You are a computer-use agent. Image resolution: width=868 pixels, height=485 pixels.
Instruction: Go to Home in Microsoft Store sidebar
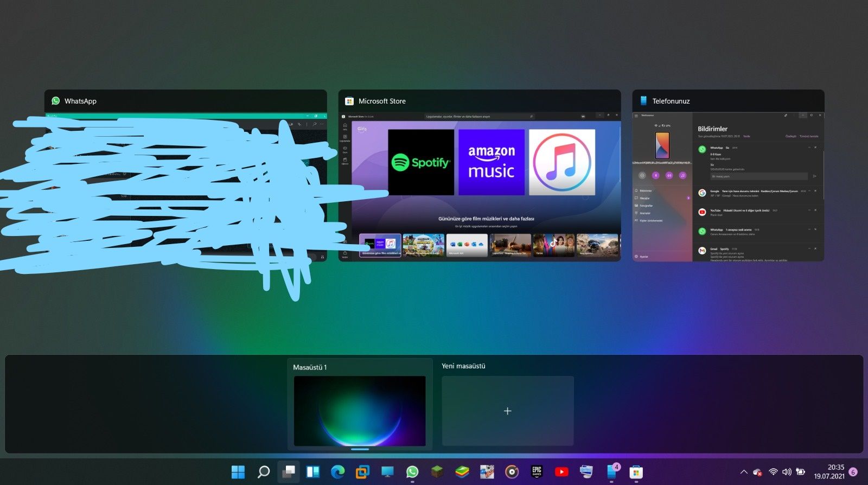345,126
